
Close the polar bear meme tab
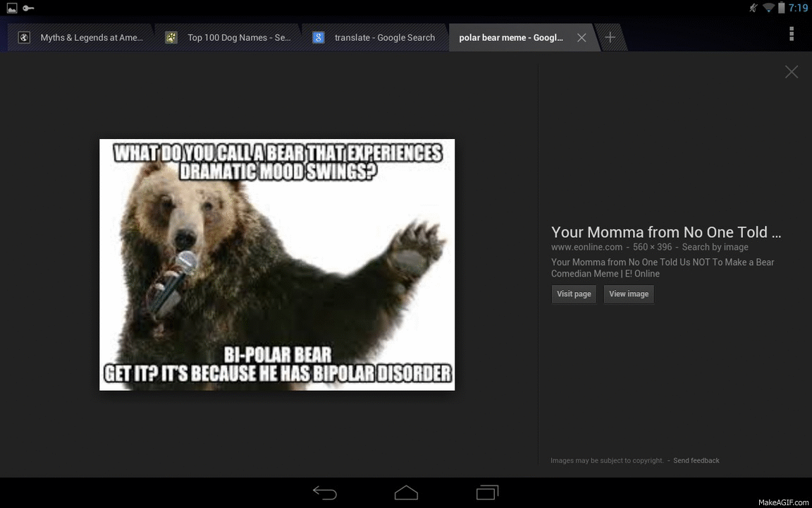pos(582,38)
